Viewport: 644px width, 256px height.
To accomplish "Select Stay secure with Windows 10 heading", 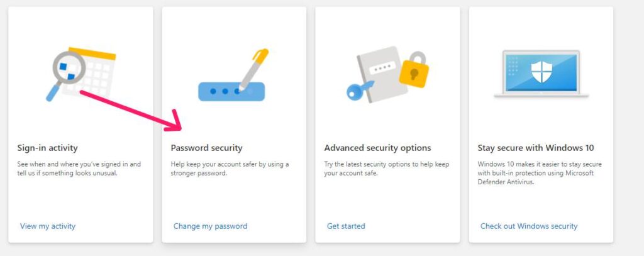I will click(x=535, y=148).
